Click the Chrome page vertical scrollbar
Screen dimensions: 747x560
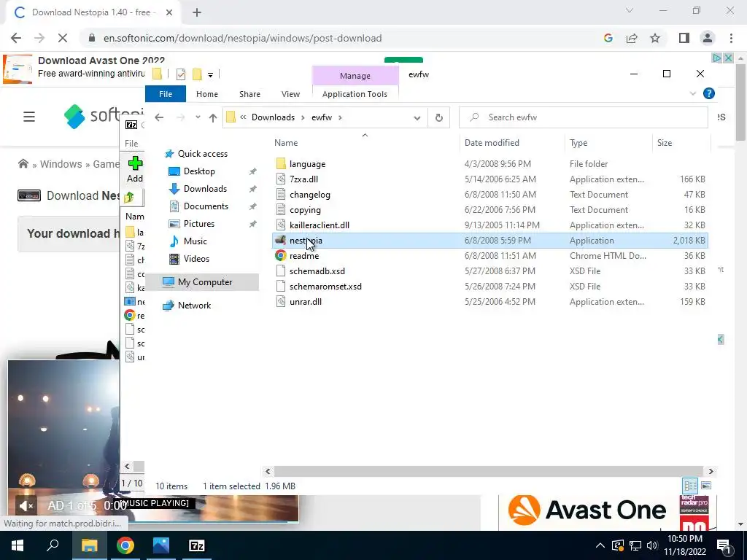[740, 102]
